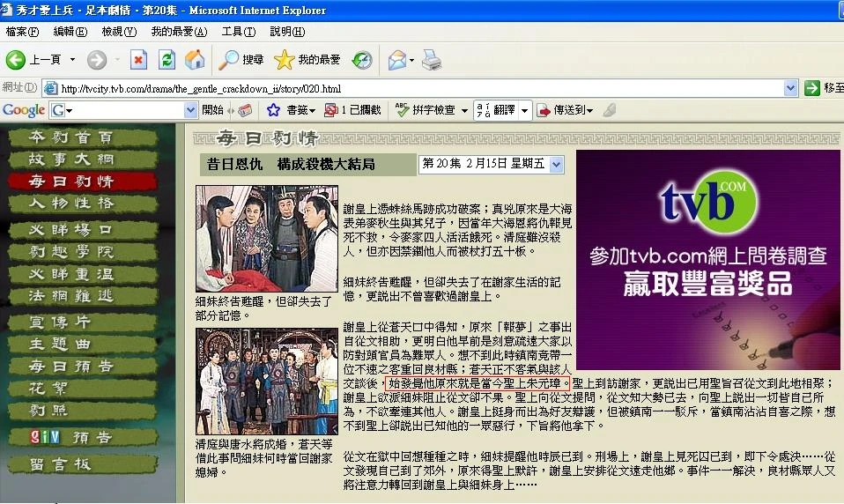Click the green Go arrow (移至)
The image size is (844, 504).
coord(811,88)
